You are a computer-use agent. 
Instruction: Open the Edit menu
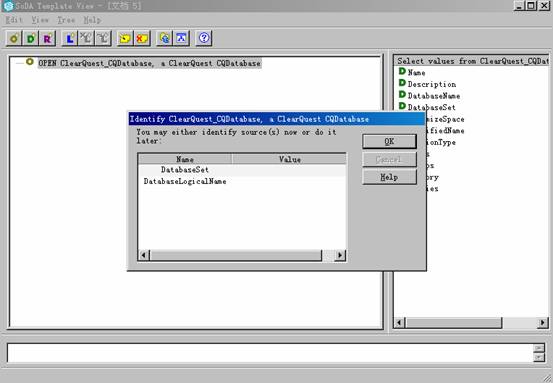[14, 20]
